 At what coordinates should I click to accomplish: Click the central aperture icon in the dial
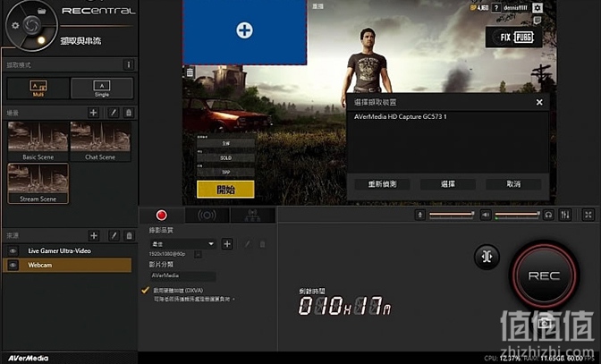[x=32, y=25]
